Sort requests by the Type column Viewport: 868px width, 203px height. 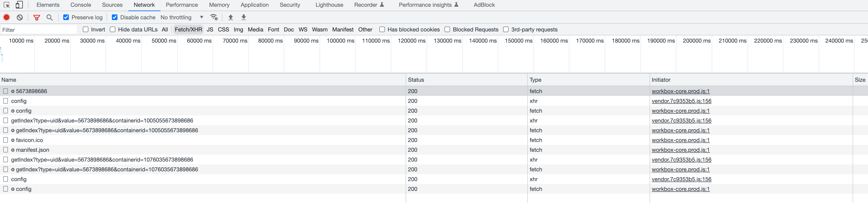point(589,80)
